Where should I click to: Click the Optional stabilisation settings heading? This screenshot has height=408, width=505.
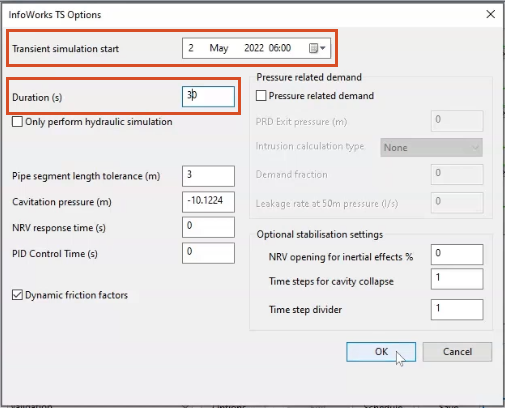coord(320,234)
